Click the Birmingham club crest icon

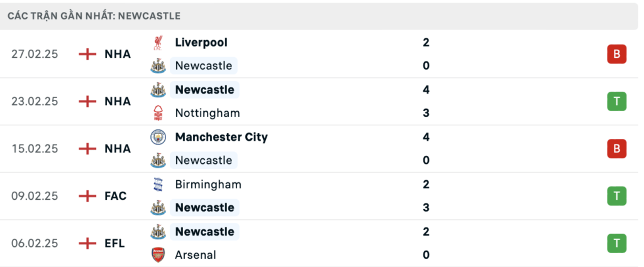coord(158,185)
